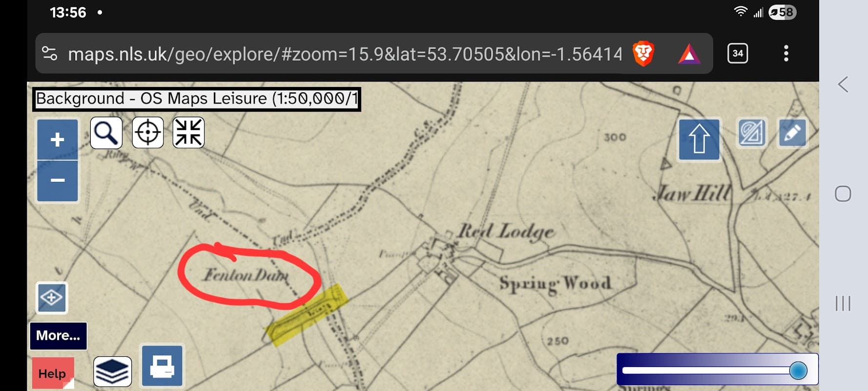Select the pencil draw tool
The width and height of the screenshot is (868, 391).
tap(792, 133)
